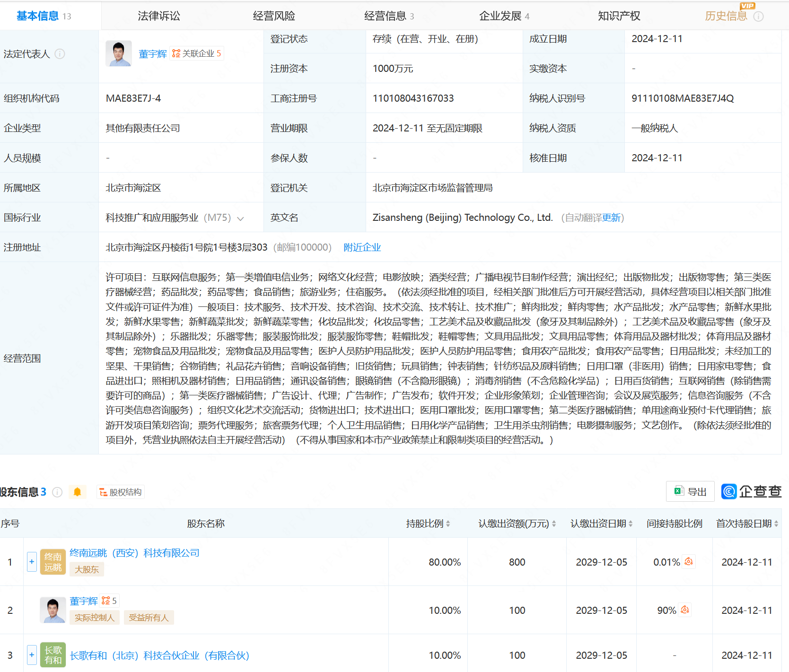Click info icon next to 法定代表人

pos(60,54)
